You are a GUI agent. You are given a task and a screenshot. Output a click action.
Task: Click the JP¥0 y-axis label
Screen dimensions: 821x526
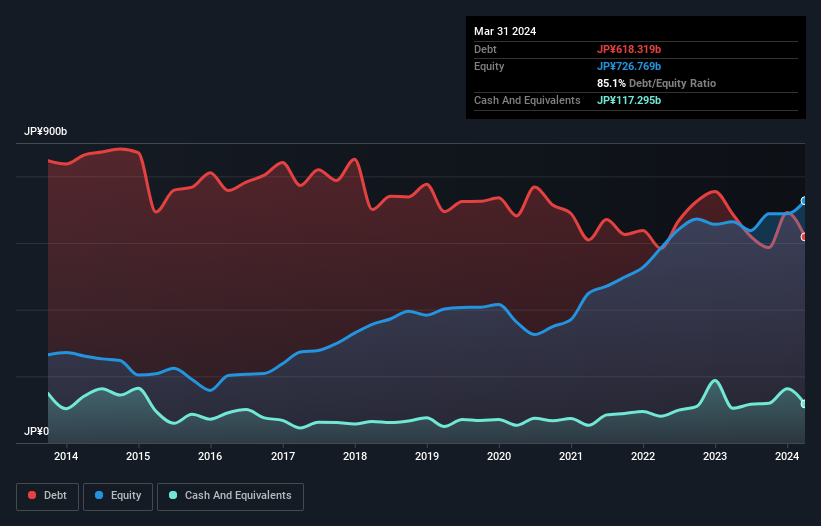point(36,431)
